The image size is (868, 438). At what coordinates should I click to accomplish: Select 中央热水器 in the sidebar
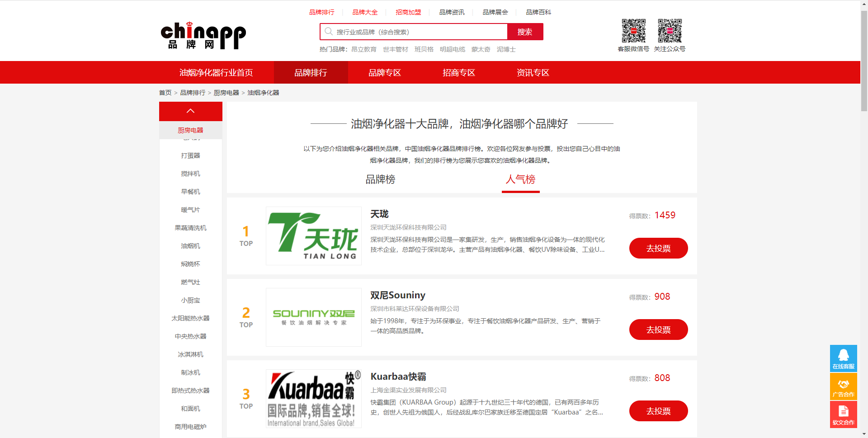click(190, 336)
